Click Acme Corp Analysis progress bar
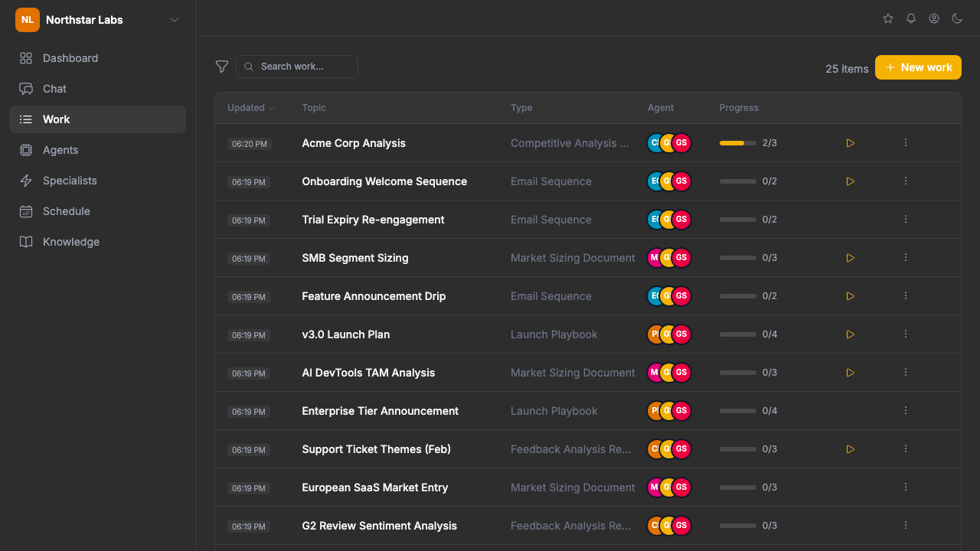 738,143
